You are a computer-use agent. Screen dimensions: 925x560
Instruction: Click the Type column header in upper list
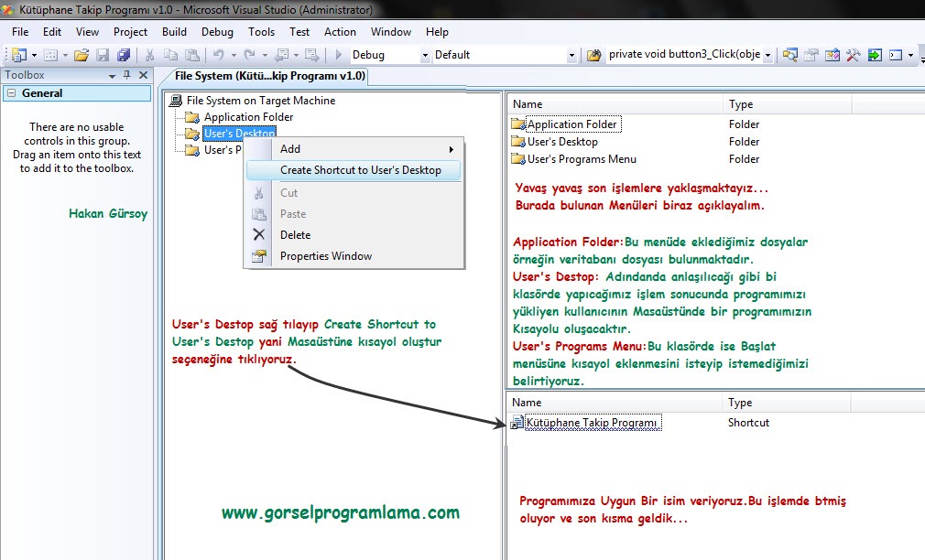[x=787, y=104]
